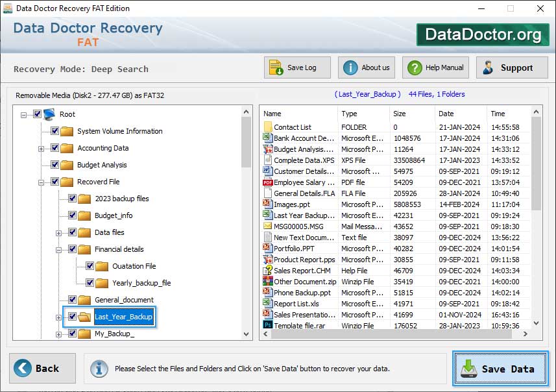Collapse the Recoverd File node
This screenshot has height=392, width=556.
click(x=41, y=182)
